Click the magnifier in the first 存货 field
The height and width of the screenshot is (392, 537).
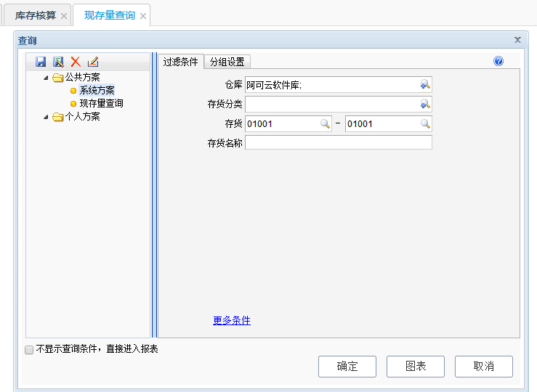pyautogui.click(x=325, y=124)
